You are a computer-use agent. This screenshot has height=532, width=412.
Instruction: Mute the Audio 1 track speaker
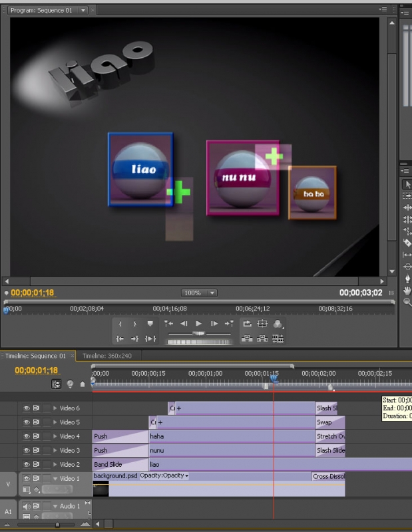click(x=27, y=507)
